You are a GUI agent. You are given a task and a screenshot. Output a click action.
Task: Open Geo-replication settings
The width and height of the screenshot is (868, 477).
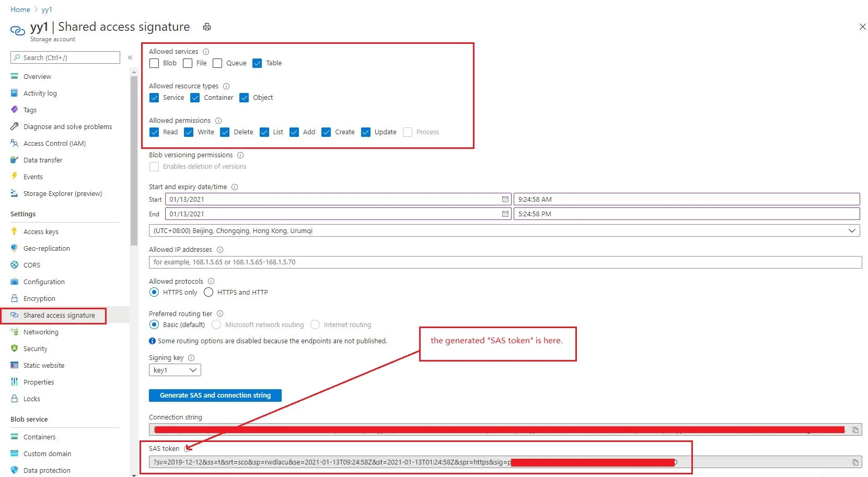pos(47,248)
